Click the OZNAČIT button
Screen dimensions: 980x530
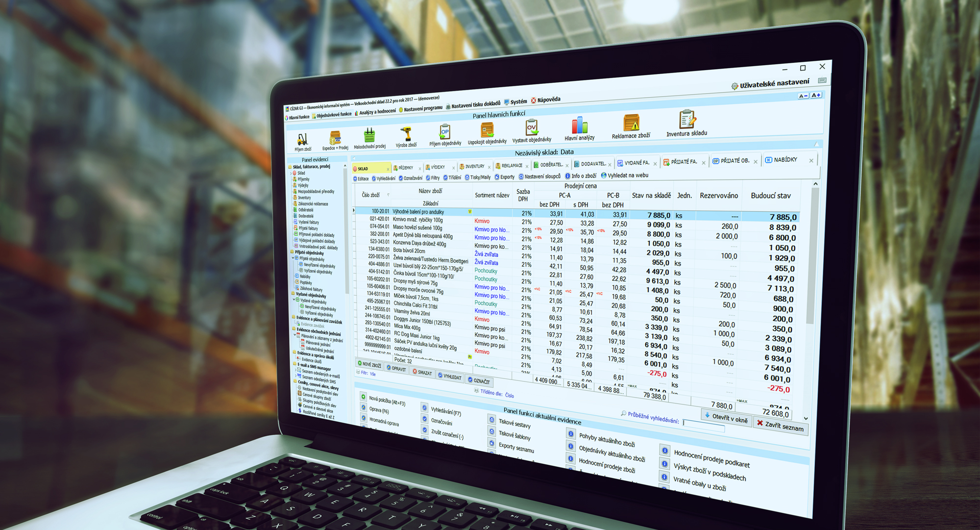click(x=479, y=380)
